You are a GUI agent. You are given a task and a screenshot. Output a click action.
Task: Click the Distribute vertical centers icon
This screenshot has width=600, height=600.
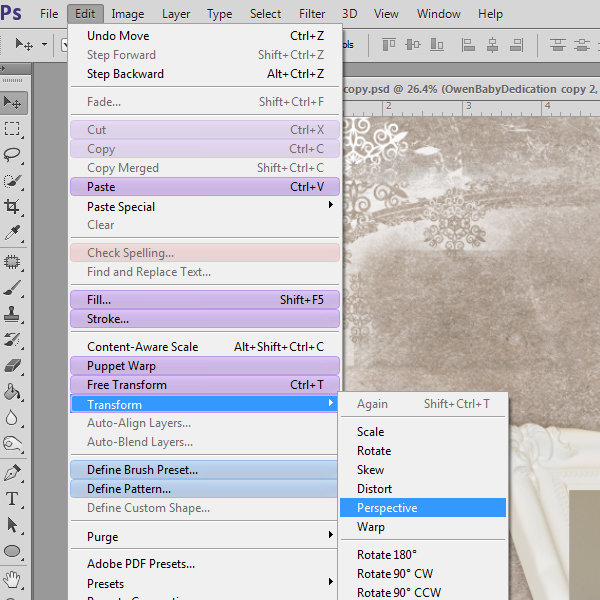click(x=582, y=45)
